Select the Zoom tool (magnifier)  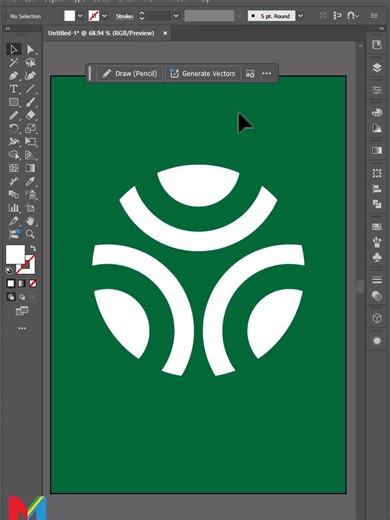(x=30, y=234)
